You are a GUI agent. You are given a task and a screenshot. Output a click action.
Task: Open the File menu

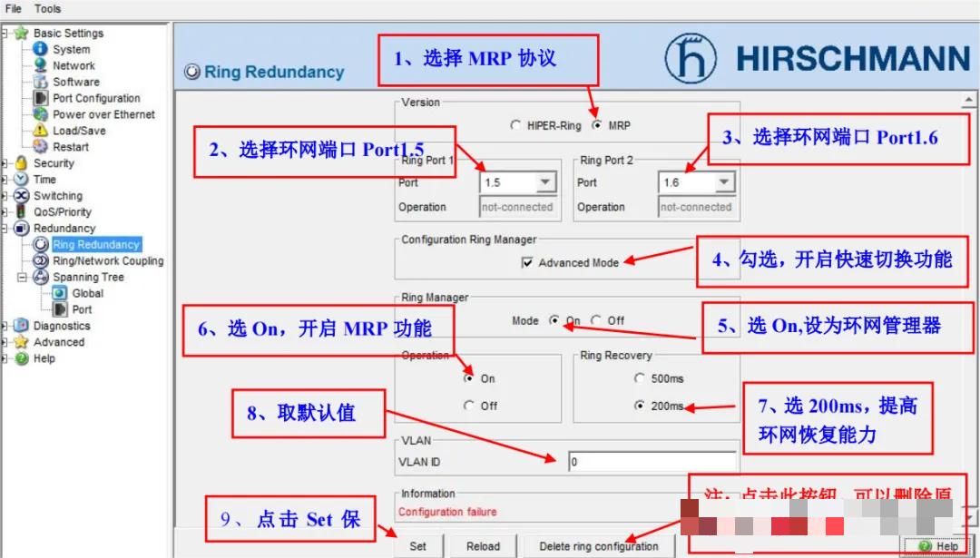coord(13,9)
